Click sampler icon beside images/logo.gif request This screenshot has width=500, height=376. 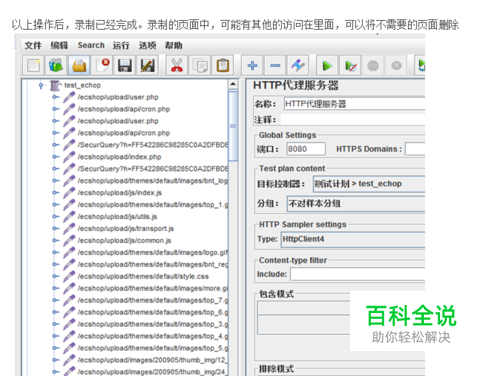coord(69,252)
